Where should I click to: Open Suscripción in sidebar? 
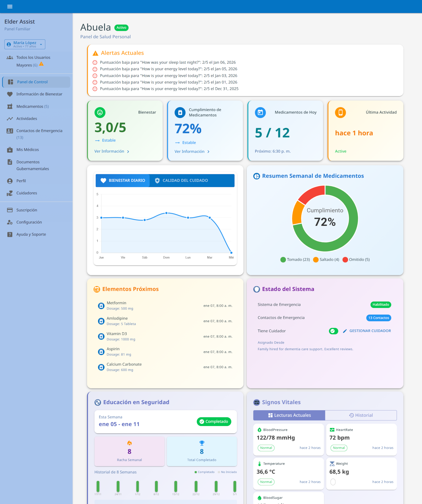pyautogui.click(x=36, y=210)
